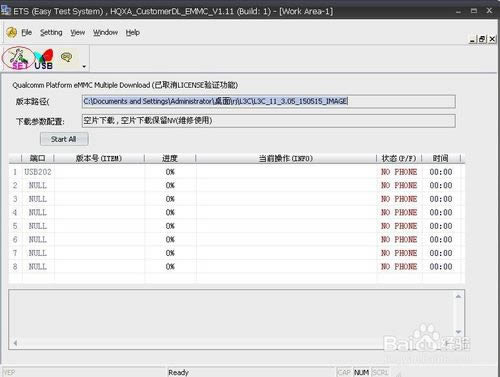Open the File menu
The height and width of the screenshot is (377, 500).
point(27,32)
